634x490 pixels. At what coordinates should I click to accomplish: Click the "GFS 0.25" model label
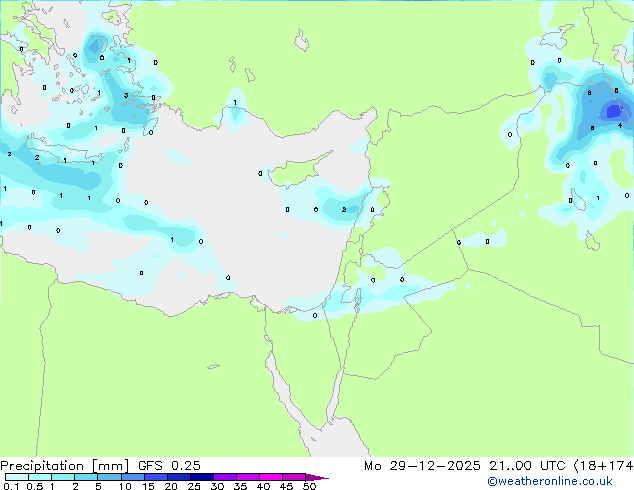(x=169, y=466)
